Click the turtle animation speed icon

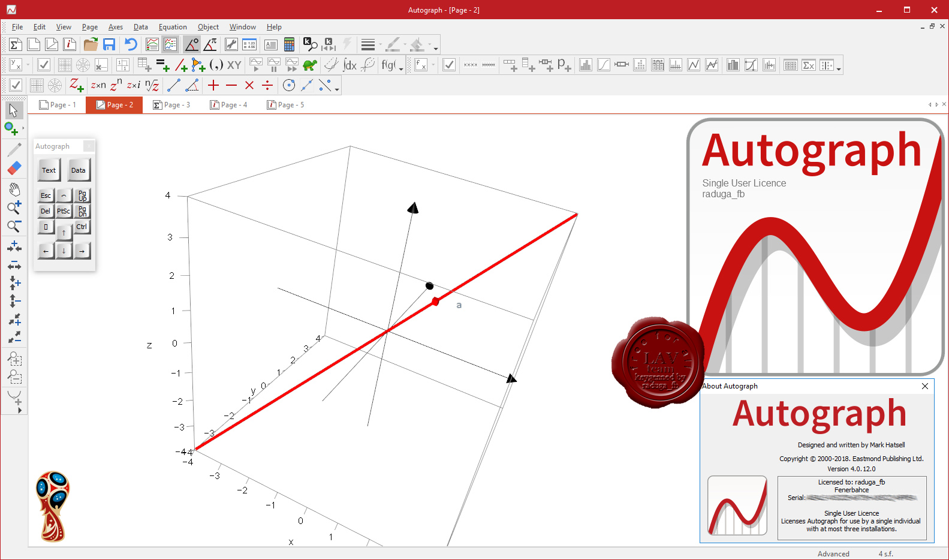tap(310, 65)
